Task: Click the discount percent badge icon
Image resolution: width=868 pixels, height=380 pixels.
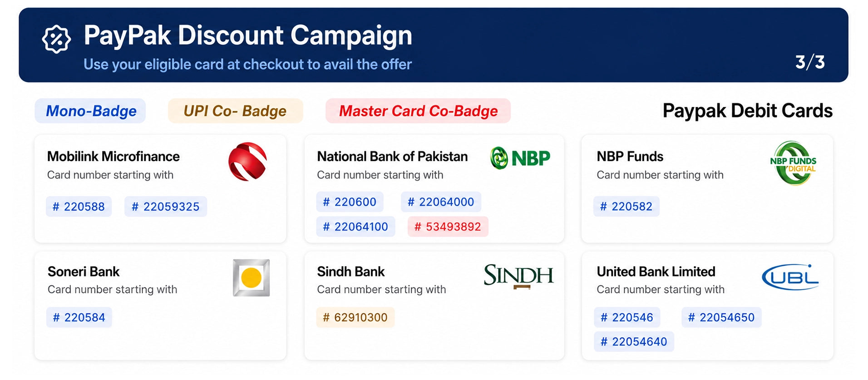Action: coord(56,39)
